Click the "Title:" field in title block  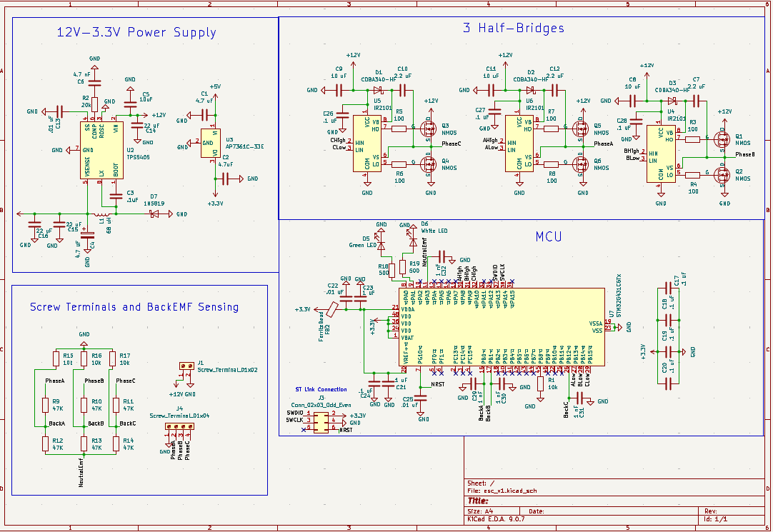coord(478,501)
